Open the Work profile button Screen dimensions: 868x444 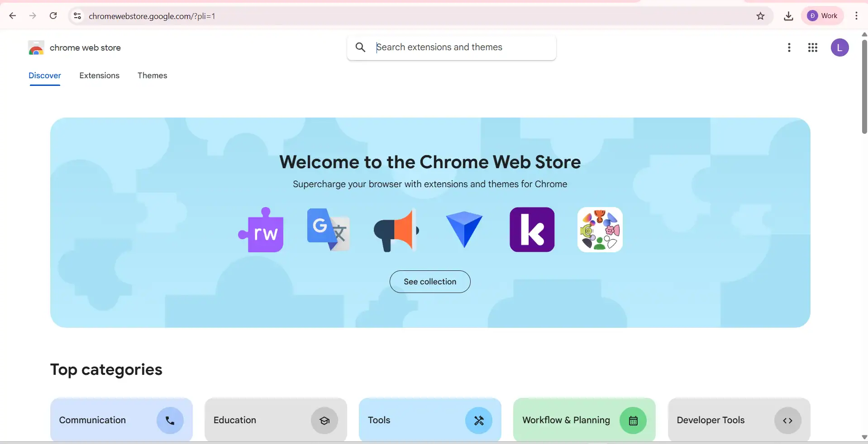[x=822, y=16]
